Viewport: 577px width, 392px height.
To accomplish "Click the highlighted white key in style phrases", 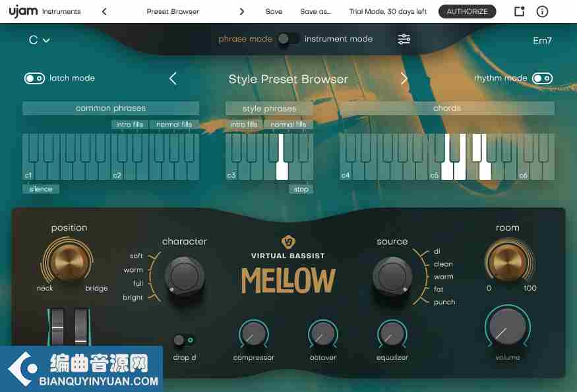I will pos(282,171).
